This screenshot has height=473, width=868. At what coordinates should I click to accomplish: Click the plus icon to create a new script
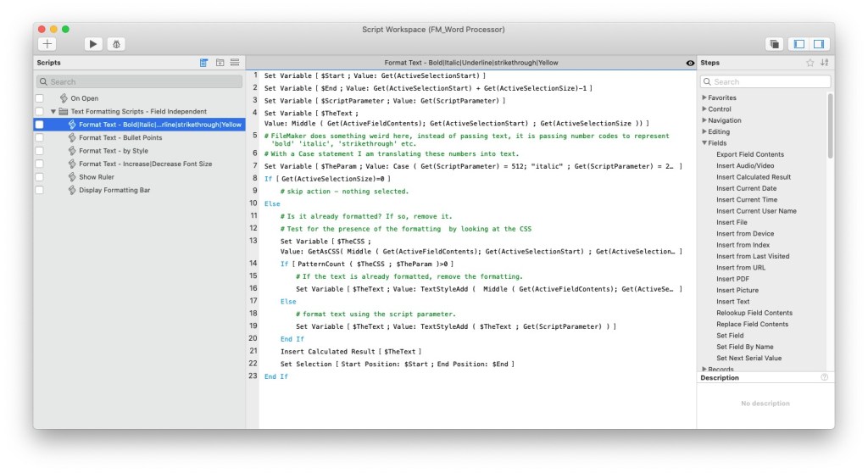(x=47, y=43)
